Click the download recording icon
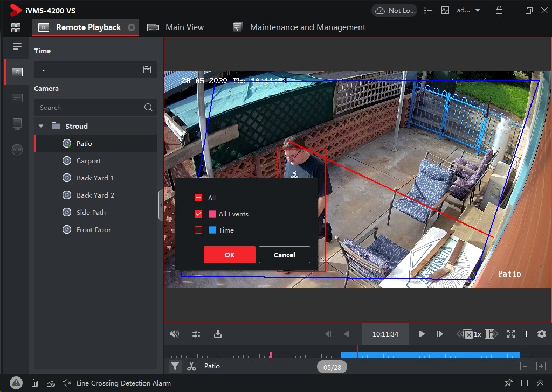This screenshot has width=552, height=392. (x=218, y=334)
